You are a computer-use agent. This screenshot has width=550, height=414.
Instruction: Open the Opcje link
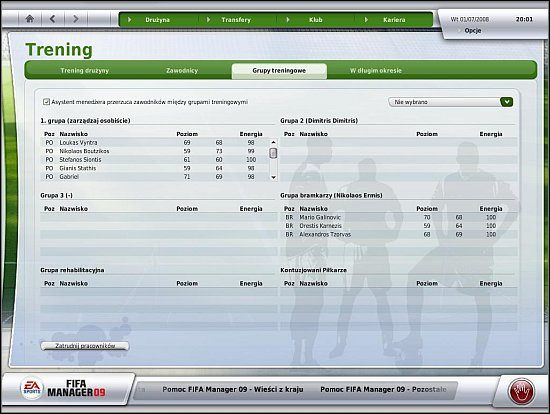coord(472,31)
